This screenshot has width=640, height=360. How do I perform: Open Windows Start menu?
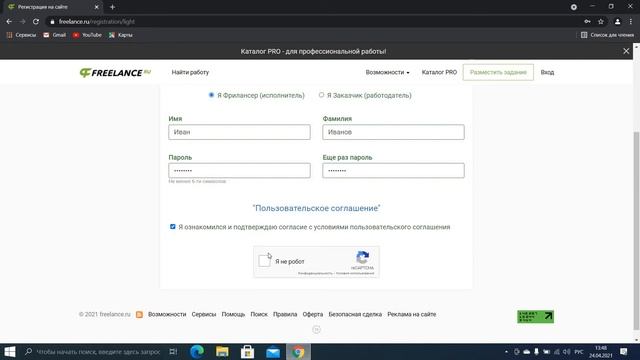(9, 351)
